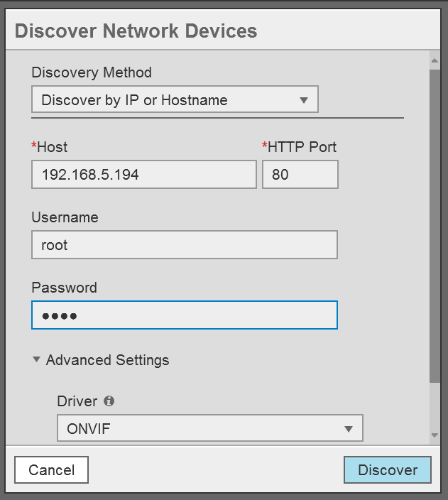Click the Discovery Method dropdown arrow
Screen dimensions: 448x500
coord(304,100)
